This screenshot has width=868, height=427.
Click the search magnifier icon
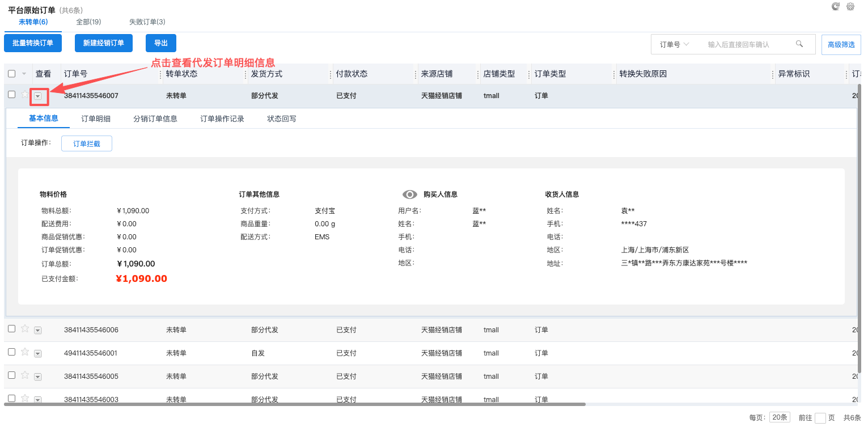coord(799,44)
